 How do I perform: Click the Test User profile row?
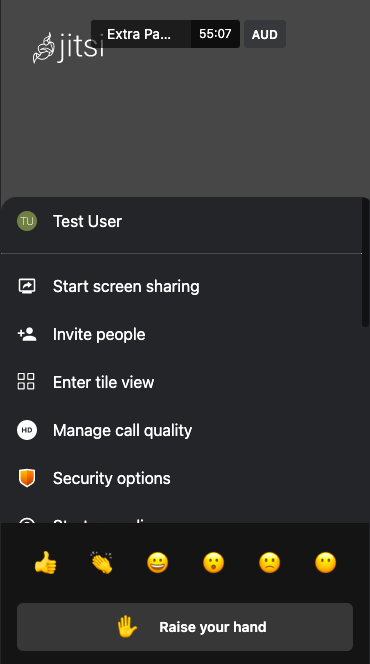[x=182, y=221]
